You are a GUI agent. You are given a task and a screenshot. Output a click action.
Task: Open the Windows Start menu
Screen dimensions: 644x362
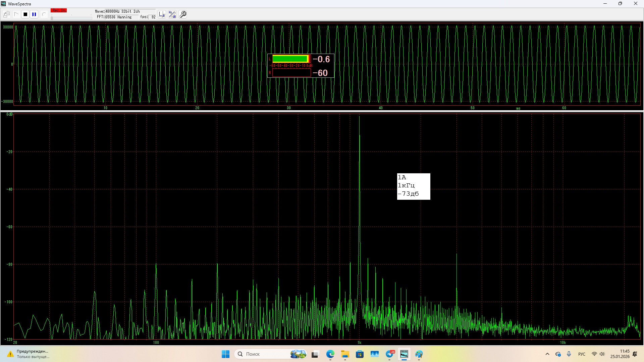coord(225,354)
